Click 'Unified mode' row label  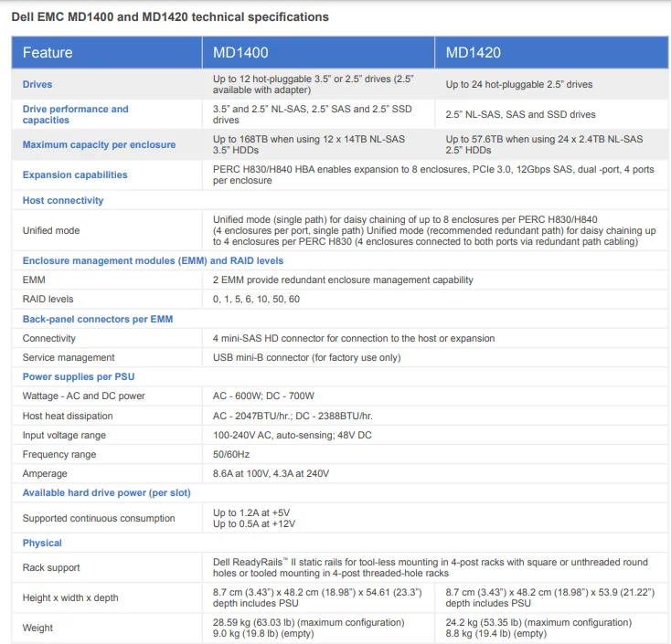(x=51, y=230)
